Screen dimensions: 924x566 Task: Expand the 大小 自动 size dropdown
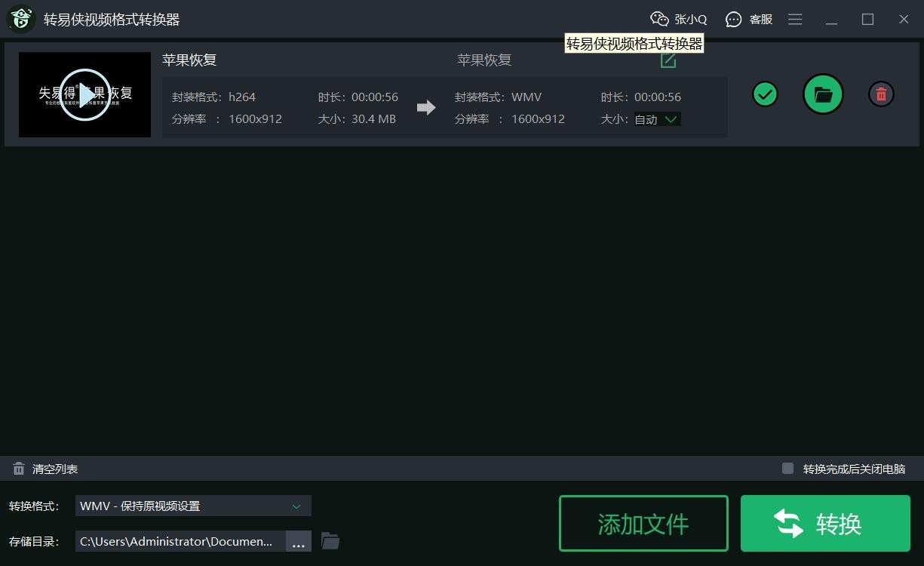[x=657, y=119]
